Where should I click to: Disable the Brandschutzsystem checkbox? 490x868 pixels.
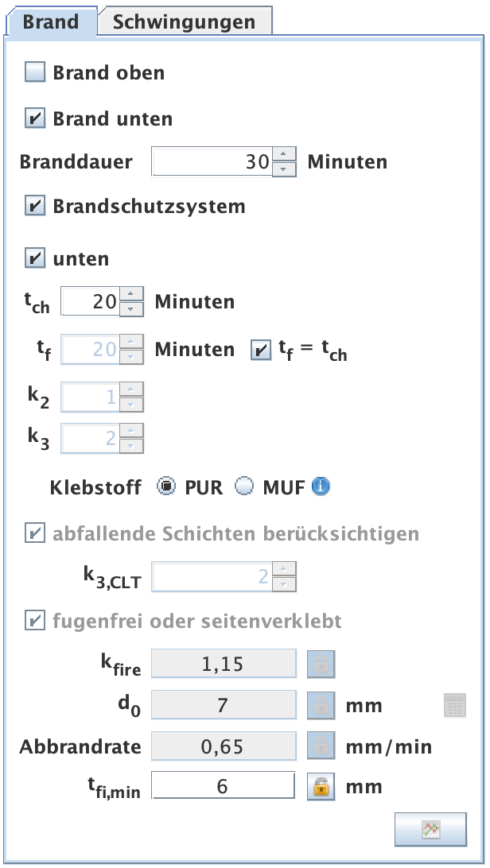click(x=36, y=207)
